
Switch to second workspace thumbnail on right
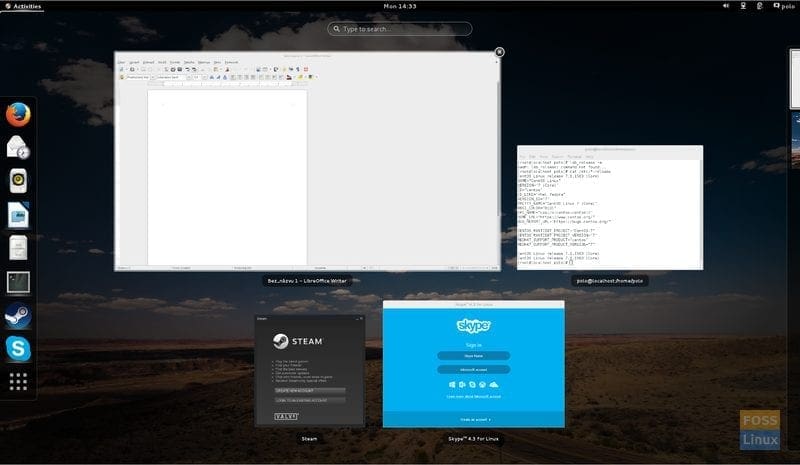tap(795, 141)
